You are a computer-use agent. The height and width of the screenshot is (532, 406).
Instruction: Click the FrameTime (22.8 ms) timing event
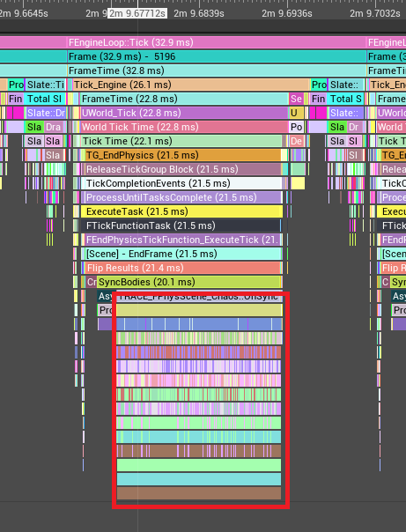pyautogui.click(x=184, y=99)
